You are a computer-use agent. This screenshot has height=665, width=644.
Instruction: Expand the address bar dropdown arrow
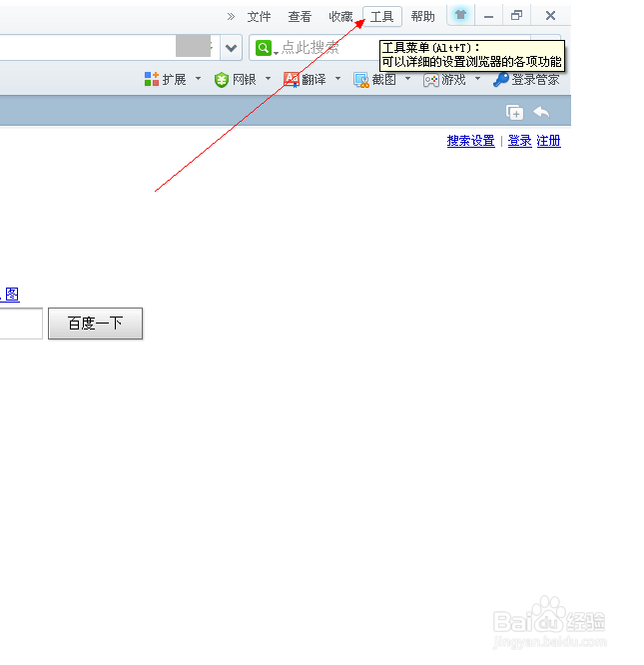click(231, 48)
